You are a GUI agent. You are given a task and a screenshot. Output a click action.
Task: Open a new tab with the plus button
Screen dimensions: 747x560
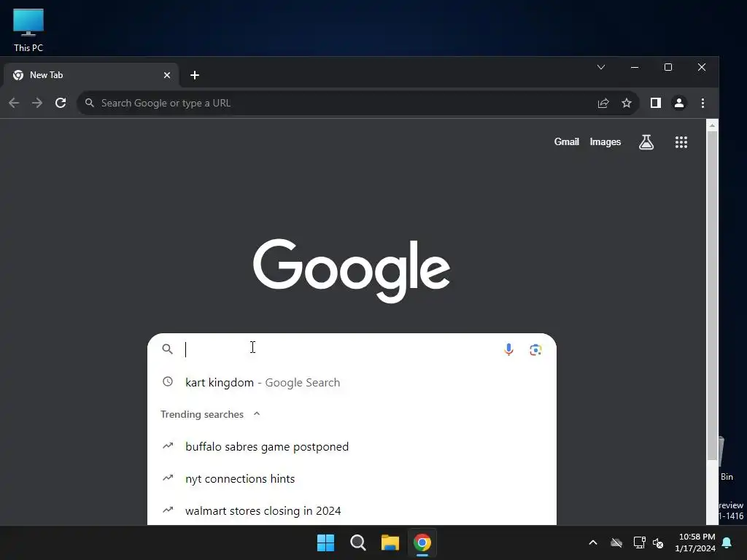coord(194,75)
